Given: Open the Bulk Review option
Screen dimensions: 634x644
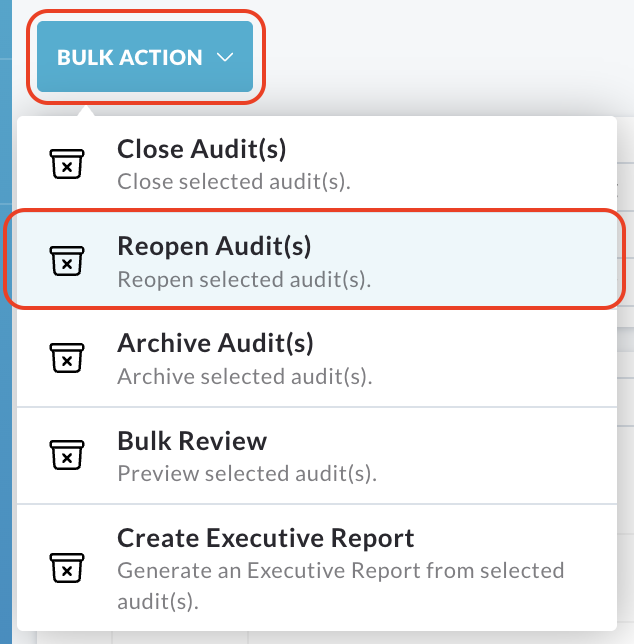Looking at the screenshot, I should (x=317, y=455).
